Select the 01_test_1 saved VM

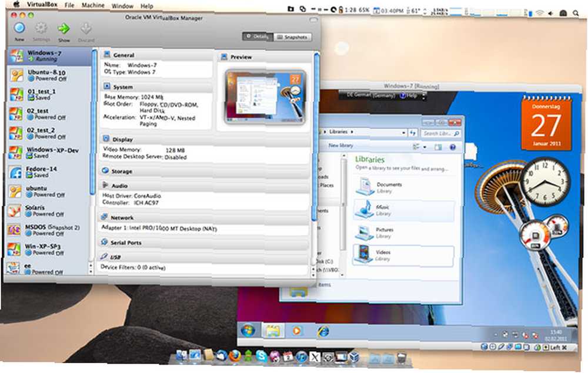coord(49,95)
